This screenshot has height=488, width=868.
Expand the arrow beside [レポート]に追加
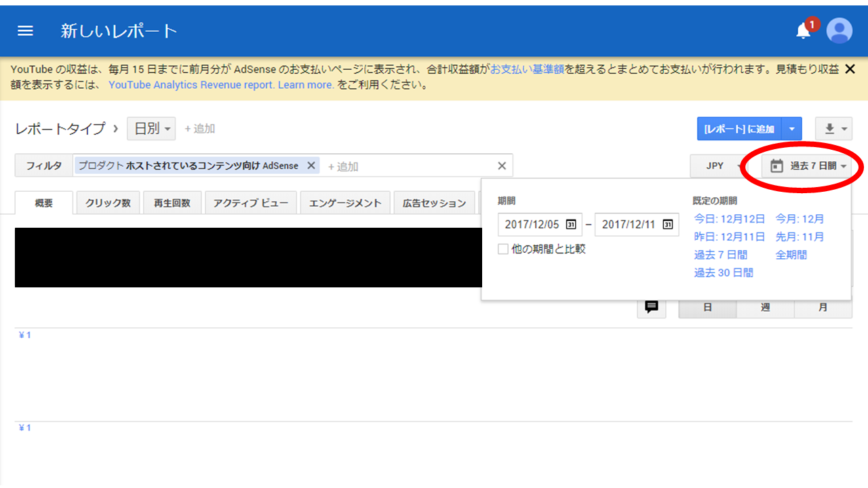[792, 129]
